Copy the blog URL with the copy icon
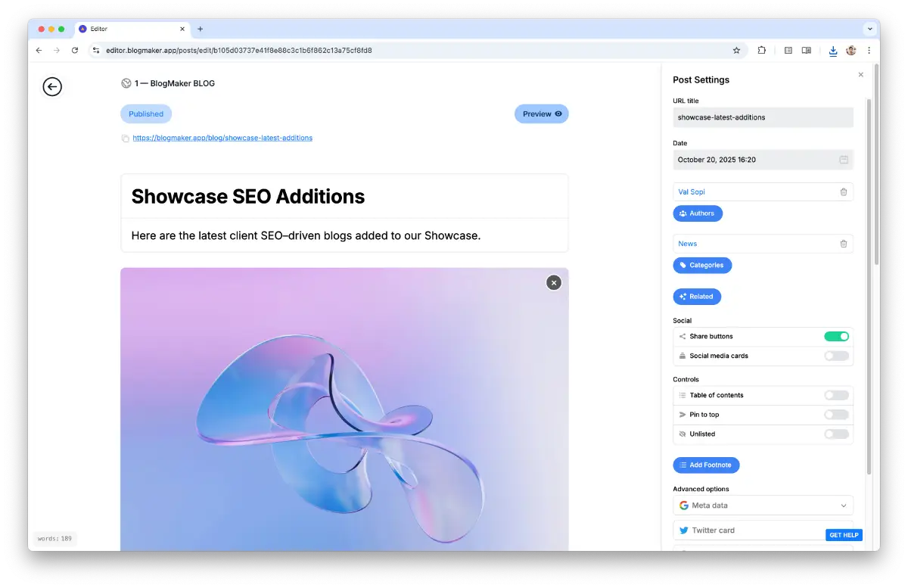908x588 pixels. (x=125, y=138)
